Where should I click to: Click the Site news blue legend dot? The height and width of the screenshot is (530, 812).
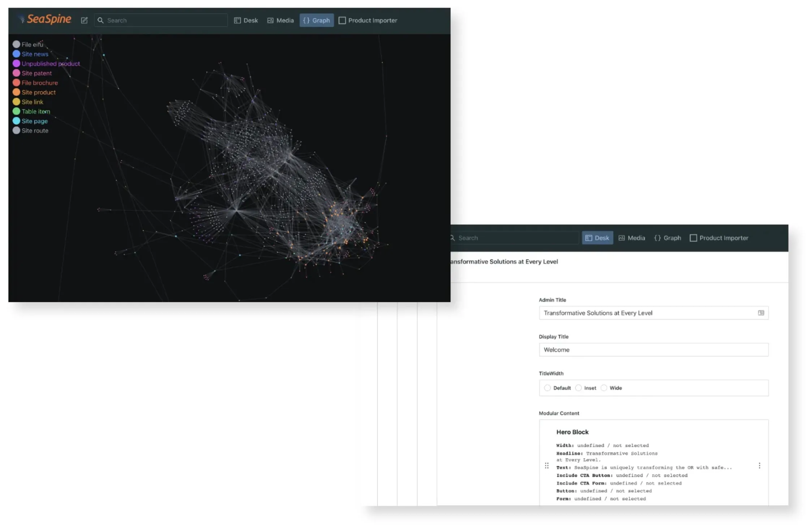coord(16,54)
